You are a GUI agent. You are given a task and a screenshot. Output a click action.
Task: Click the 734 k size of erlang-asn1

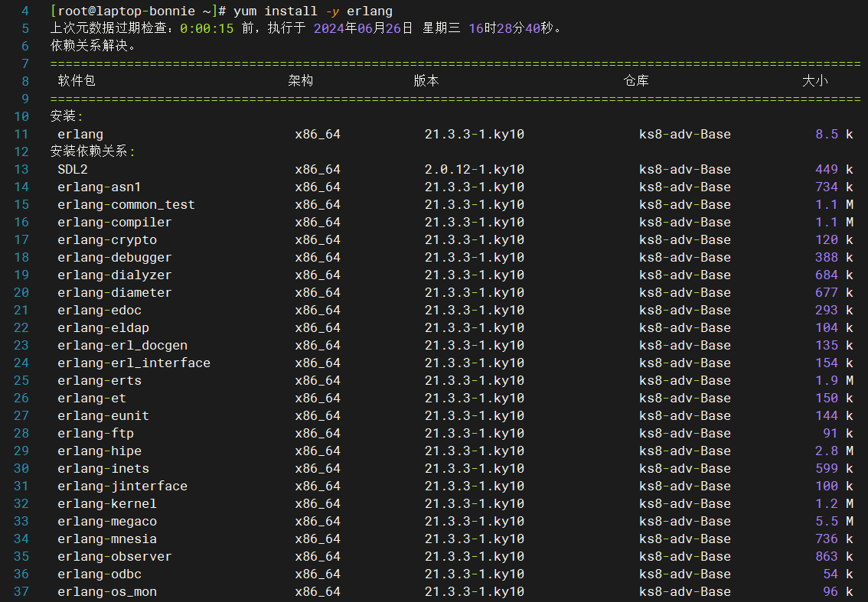834,187
